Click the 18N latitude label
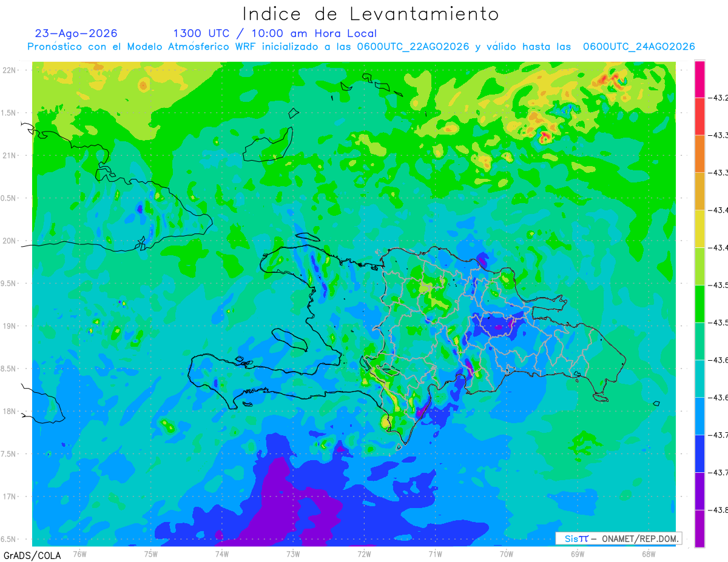Viewport: 728px width, 562px height. (x=10, y=411)
